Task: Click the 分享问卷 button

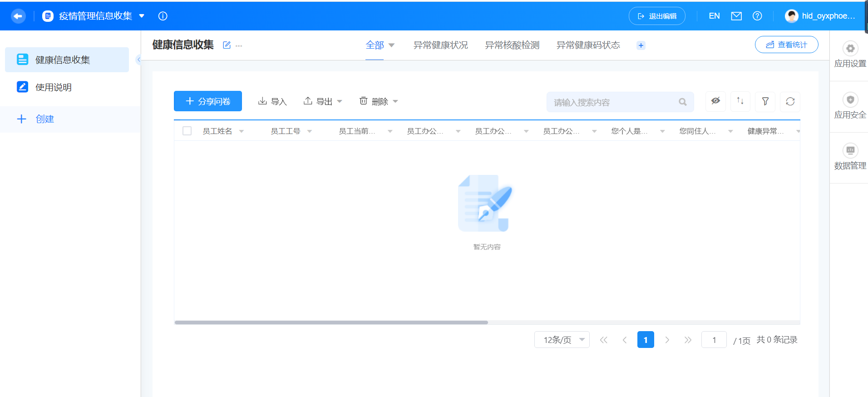Action: (208, 101)
